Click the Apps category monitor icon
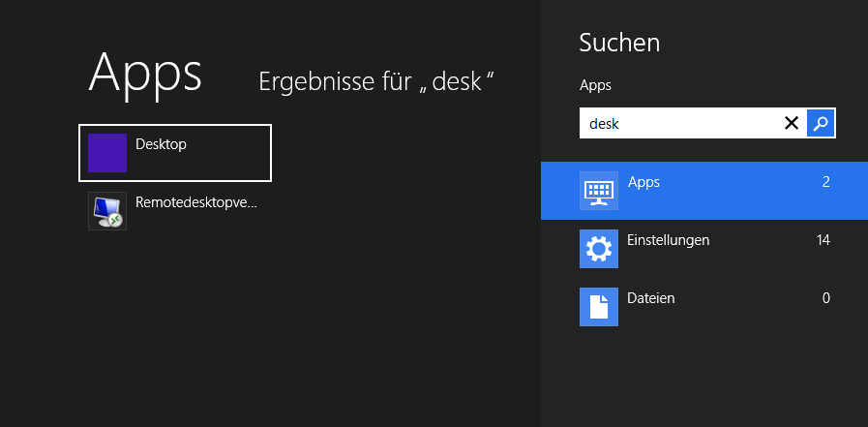Viewport: 868px width, 427px height. point(599,191)
